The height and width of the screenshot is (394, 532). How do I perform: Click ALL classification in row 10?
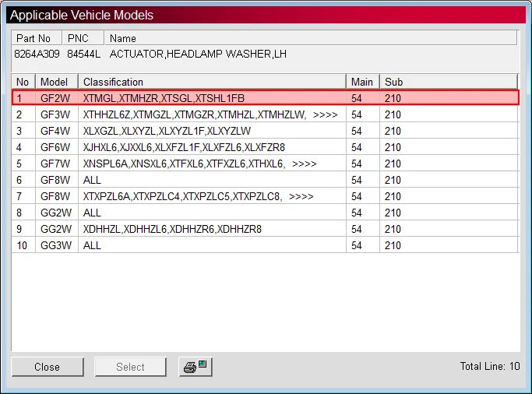click(92, 245)
